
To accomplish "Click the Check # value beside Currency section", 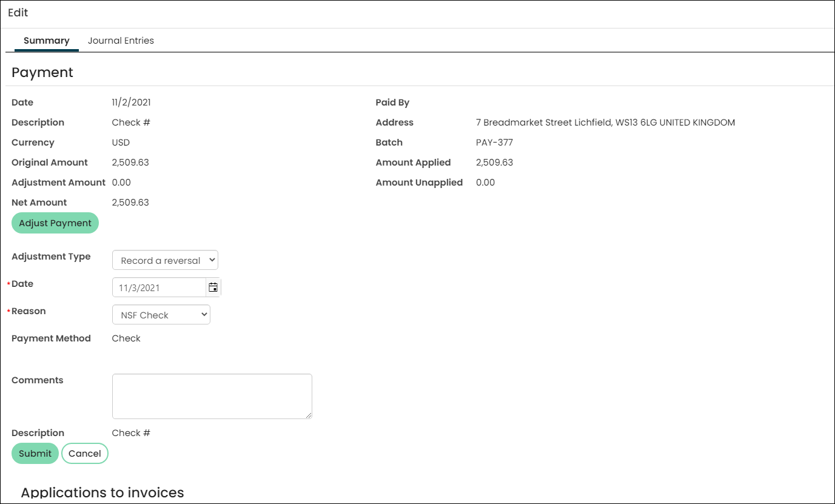I will tap(131, 123).
